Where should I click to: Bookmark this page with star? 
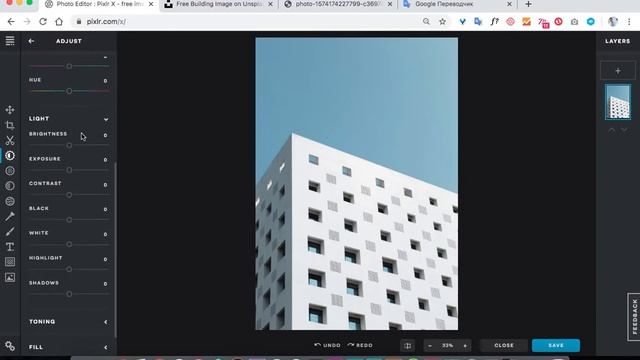(x=442, y=22)
